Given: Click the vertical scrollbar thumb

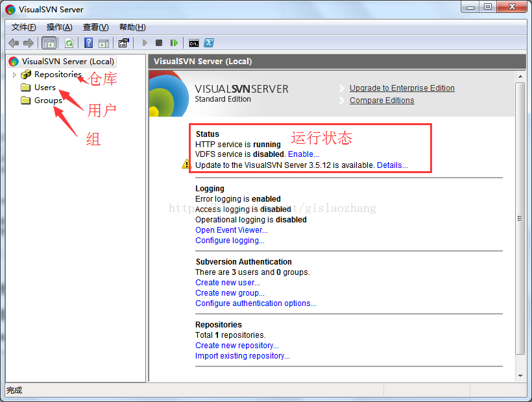Looking at the screenshot, I should (520, 219).
